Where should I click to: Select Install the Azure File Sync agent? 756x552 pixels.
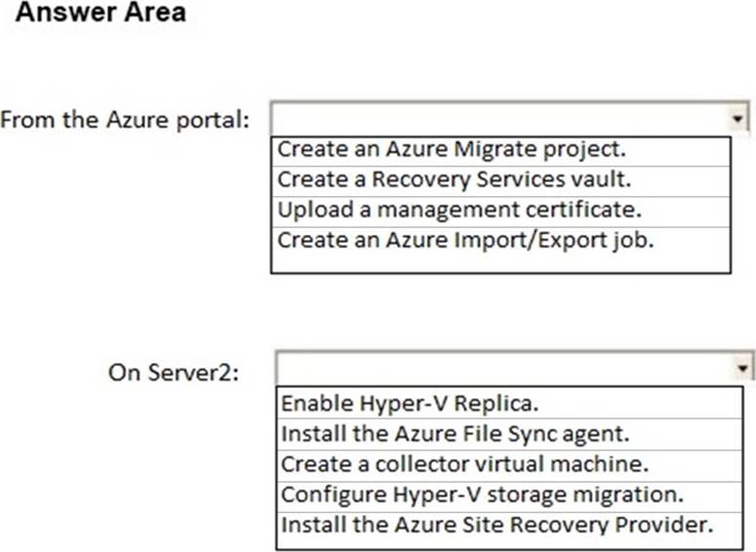(455, 432)
